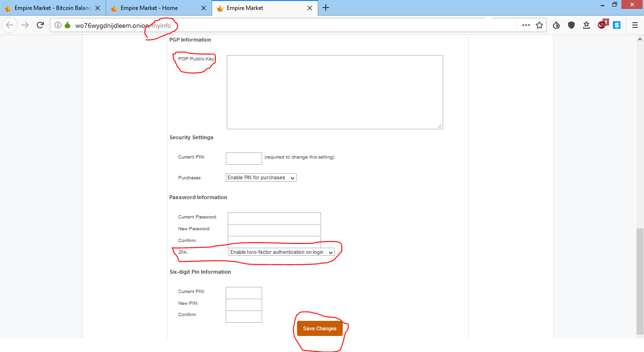
Task: Focus the New PIN field
Action: (244, 304)
